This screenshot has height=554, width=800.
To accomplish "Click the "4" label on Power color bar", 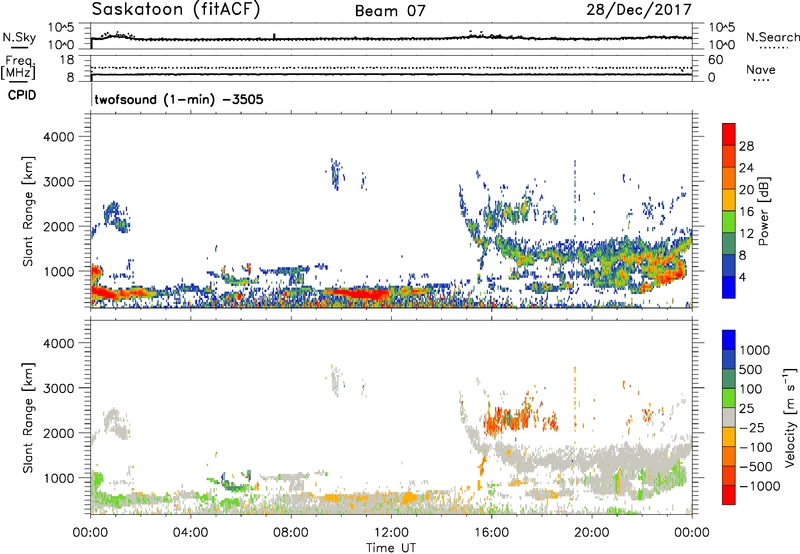I will (x=743, y=277).
